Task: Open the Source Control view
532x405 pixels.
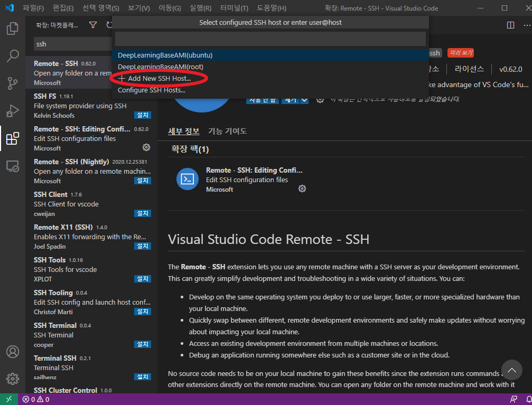Action: tap(13, 83)
